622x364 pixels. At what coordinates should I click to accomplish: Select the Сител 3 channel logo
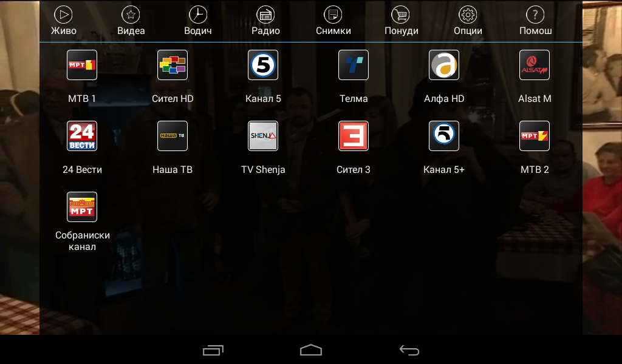tap(354, 136)
